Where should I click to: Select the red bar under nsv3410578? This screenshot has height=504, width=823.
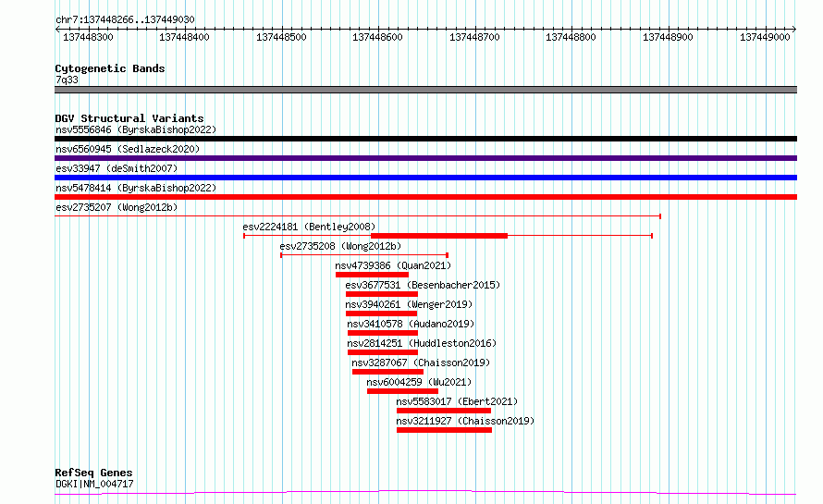coord(383,333)
